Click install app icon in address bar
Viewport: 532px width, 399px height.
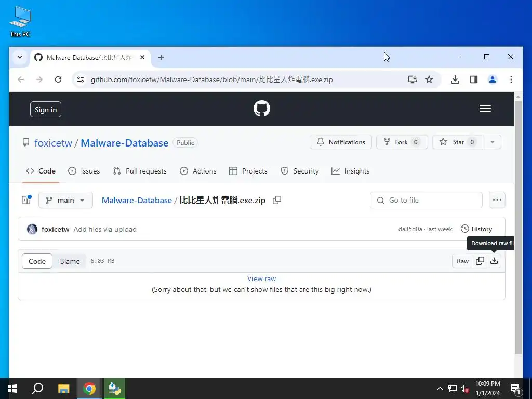pos(412,79)
